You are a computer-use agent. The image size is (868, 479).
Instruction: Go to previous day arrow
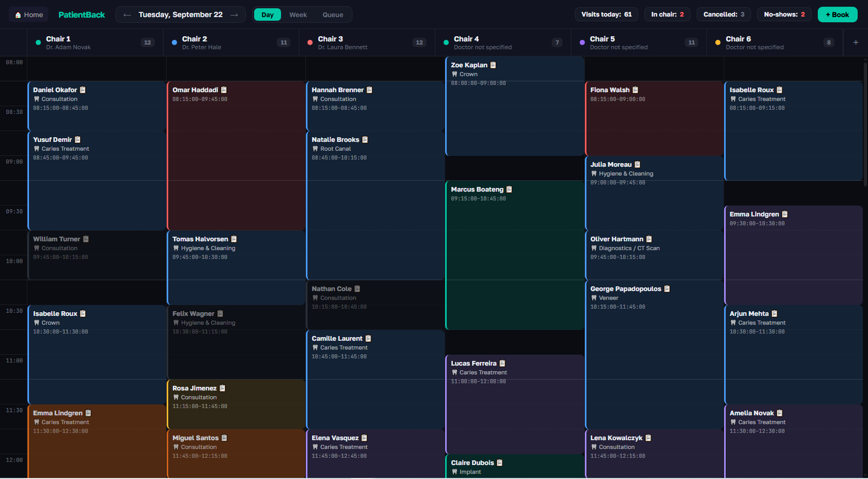pyautogui.click(x=127, y=14)
